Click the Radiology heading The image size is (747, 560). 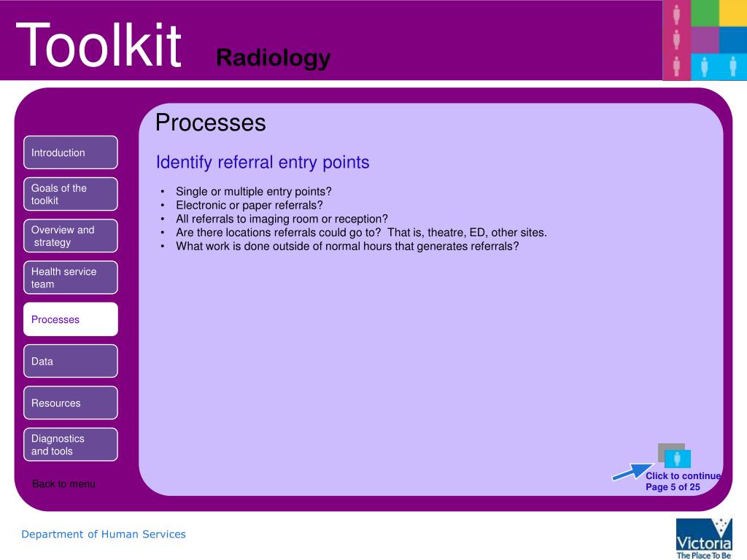tap(273, 58)
